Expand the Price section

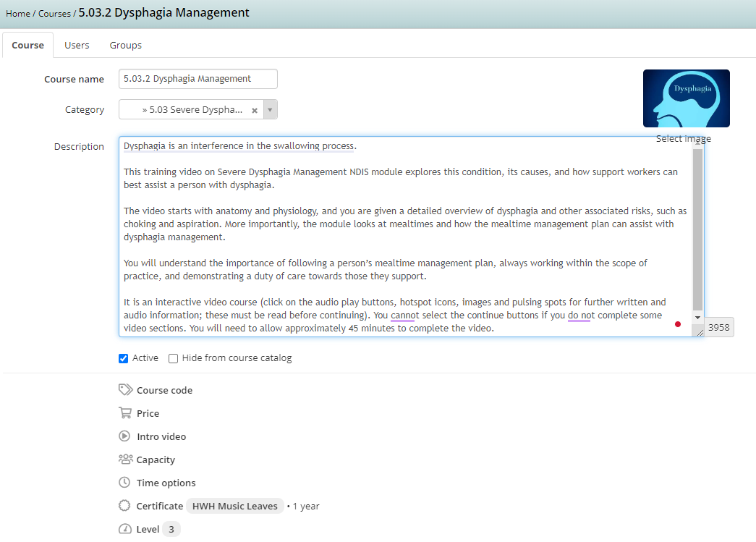(x=148, y=413)
